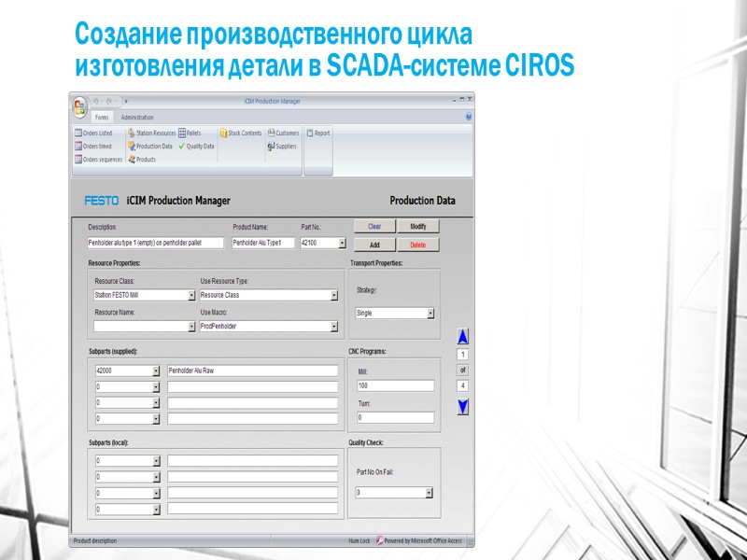Image resolution: width=747 pixels, height=560 pixels.
Task: Click the Product description status text
Action: (x=95, y=541)
